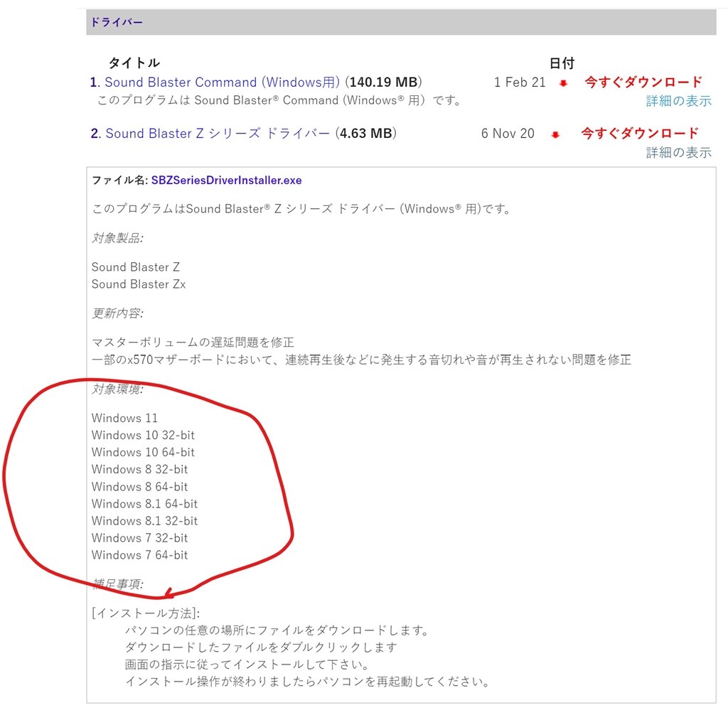The image size is (728, 710).
Task: Select the Windows 8 32-bit entry
Action: pos(140,470)
